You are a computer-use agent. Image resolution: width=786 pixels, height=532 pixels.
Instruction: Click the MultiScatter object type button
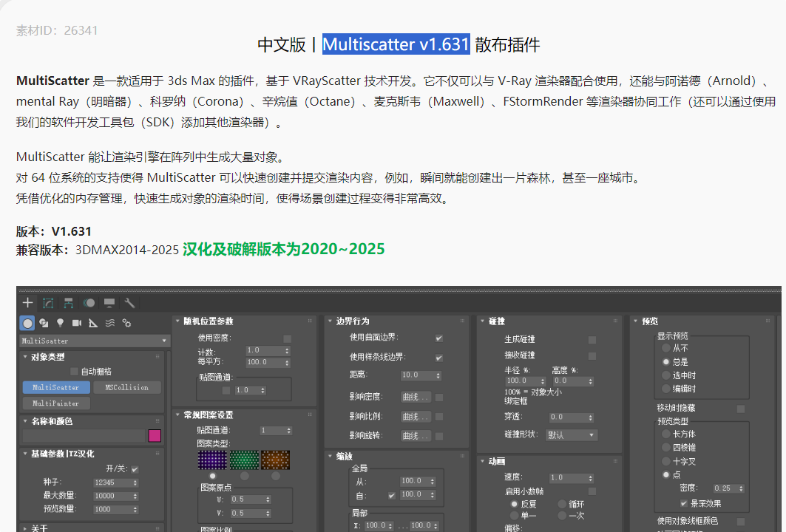[56, 387]
